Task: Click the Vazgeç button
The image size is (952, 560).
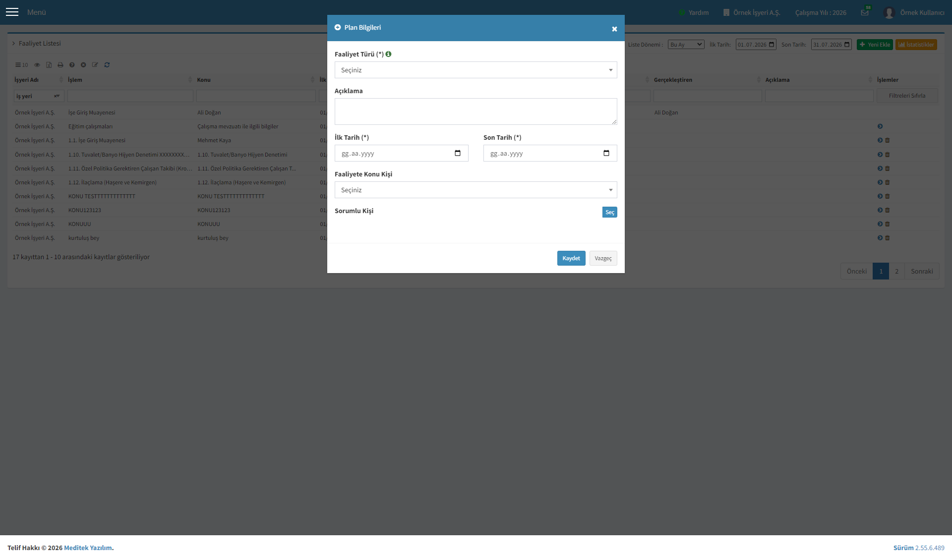Action: click(603, 258)
